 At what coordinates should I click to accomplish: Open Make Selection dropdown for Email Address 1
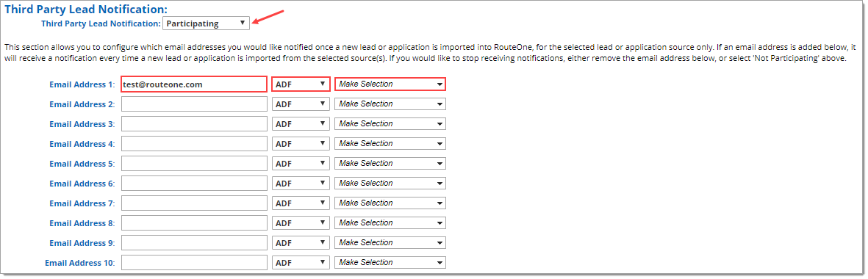pyautogui.click(x=390, y=84)
